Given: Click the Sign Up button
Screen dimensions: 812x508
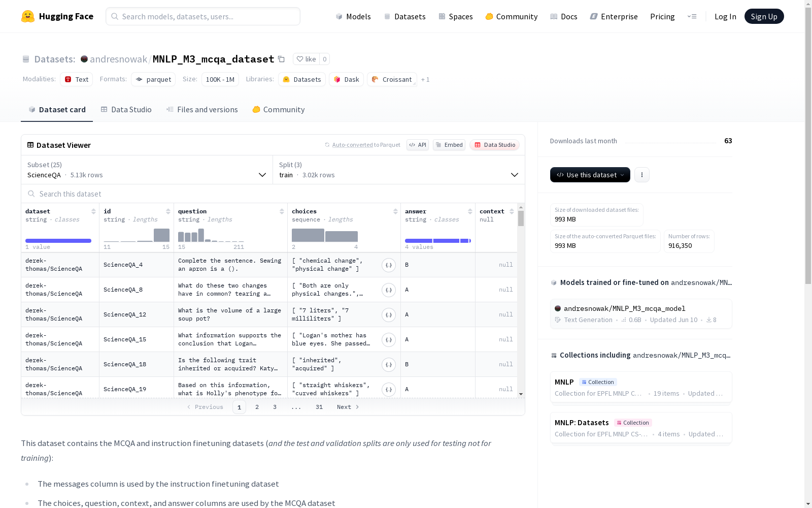Looking at the screenshot, I should tap(764, 16).
